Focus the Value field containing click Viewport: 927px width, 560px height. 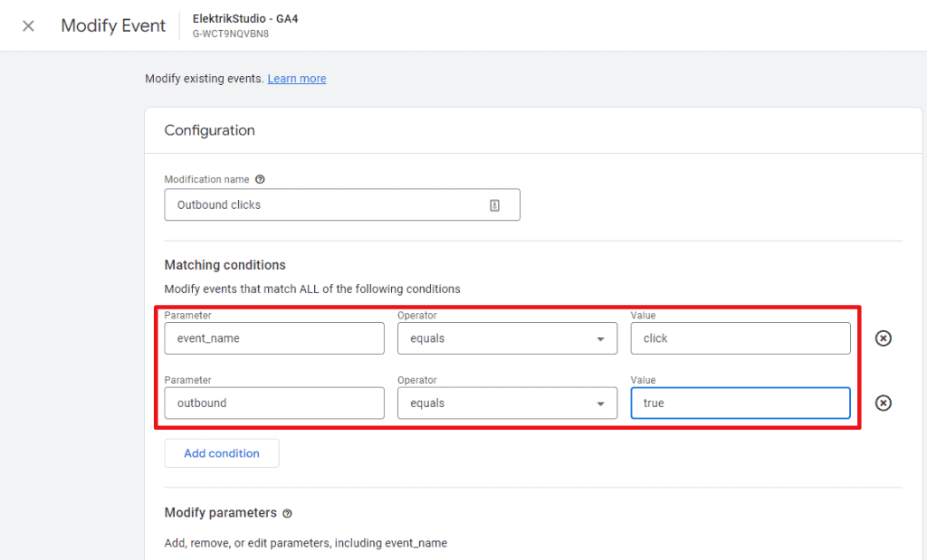[x=740, y=337]
